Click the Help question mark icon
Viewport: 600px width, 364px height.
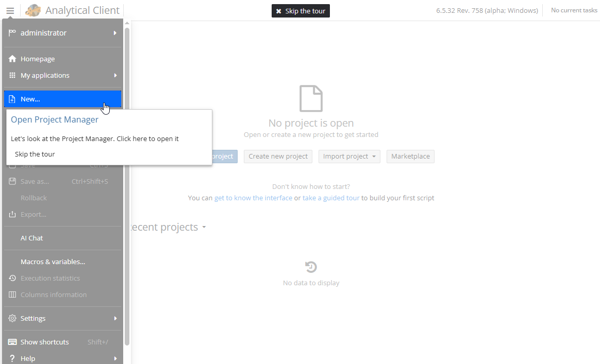[12, 358]
